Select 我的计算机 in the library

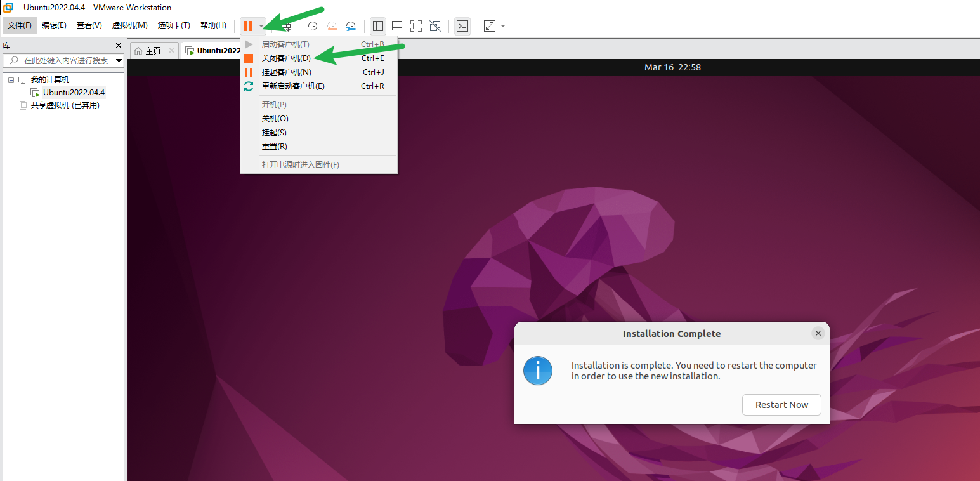[x=50, y=80]
